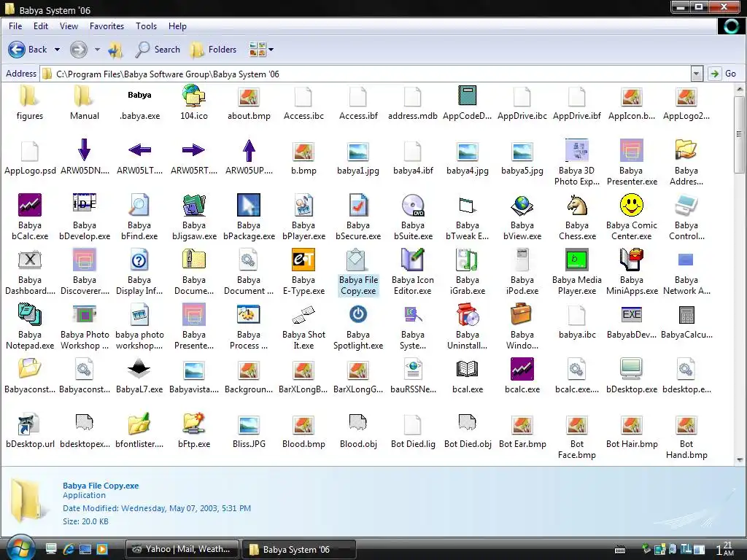Select Babya Windo... briefcase icon
747x560 pixels.
coord(522,314)
